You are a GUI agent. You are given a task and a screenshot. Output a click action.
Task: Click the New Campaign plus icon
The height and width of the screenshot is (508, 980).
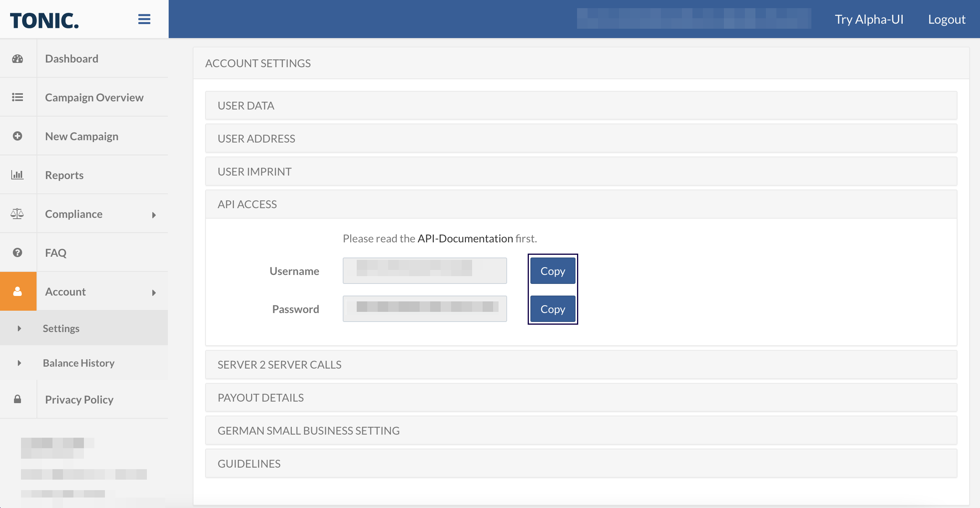point(17,136)
